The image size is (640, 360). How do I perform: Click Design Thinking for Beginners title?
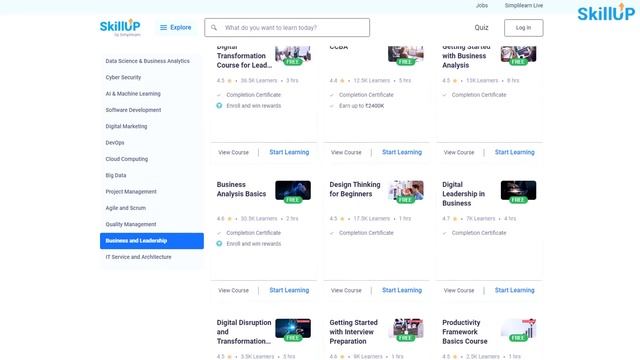tap(355, 189)
